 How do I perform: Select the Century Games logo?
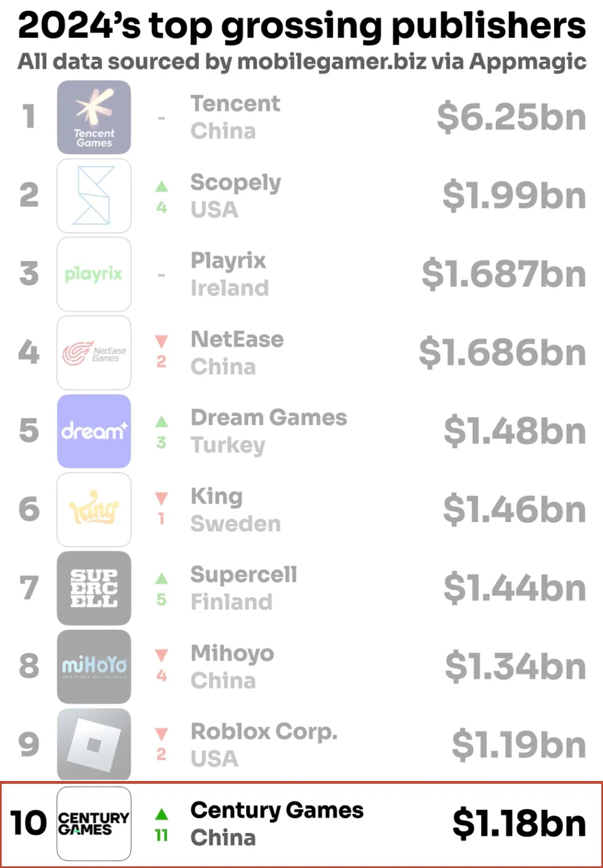click(x=94, y=824)
